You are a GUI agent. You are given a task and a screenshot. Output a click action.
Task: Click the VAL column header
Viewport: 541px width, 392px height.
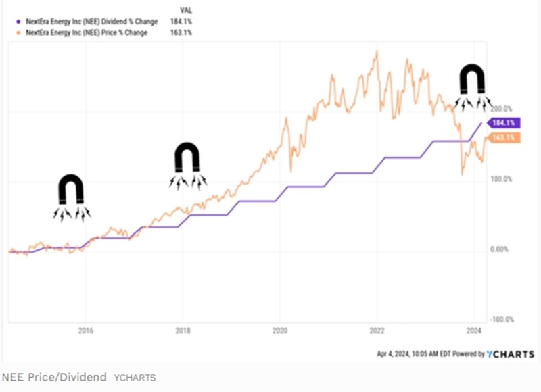pos(185,11)
